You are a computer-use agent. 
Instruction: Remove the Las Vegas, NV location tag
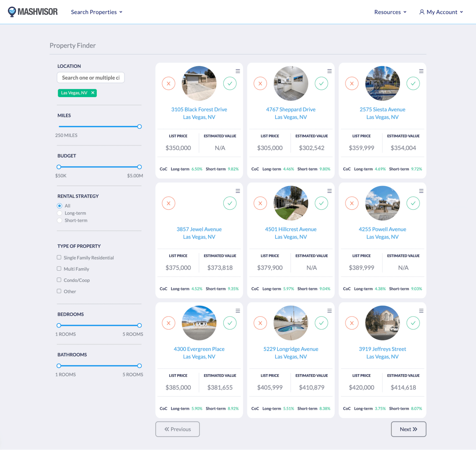[x=93, y=93]
